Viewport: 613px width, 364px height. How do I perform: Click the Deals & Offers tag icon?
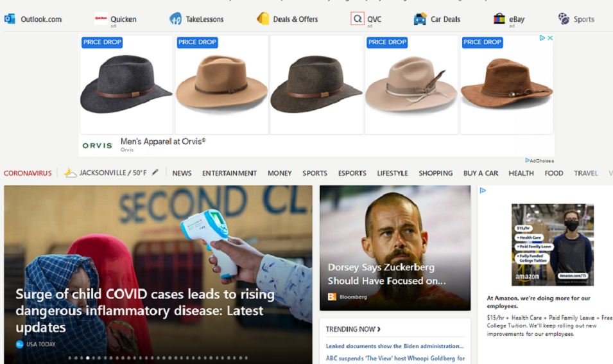coord(263,19)
